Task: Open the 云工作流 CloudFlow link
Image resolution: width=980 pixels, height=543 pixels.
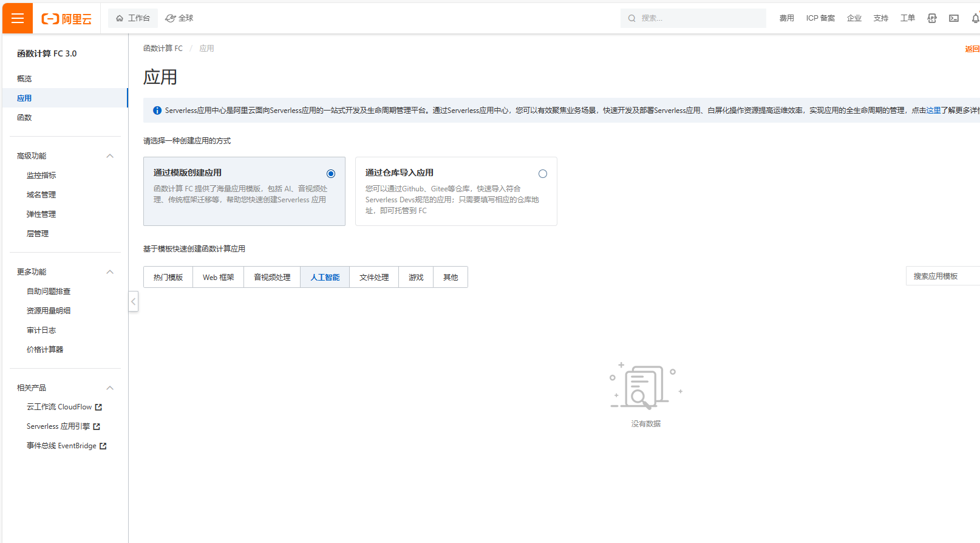Action: click(59, 407)
